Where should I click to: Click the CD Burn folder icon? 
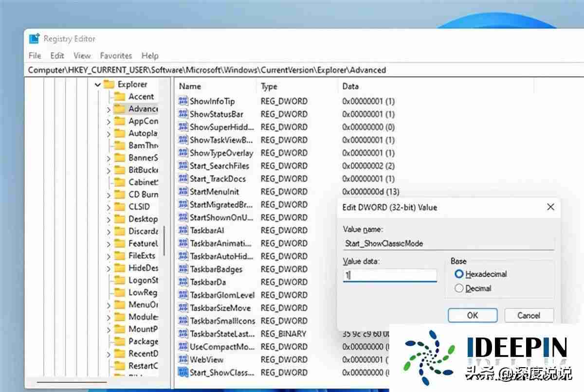coord(120,194)
